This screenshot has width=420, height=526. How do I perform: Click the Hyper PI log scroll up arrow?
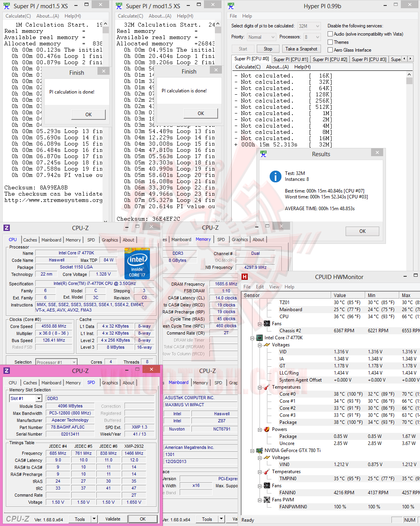(x=409, y=74)
